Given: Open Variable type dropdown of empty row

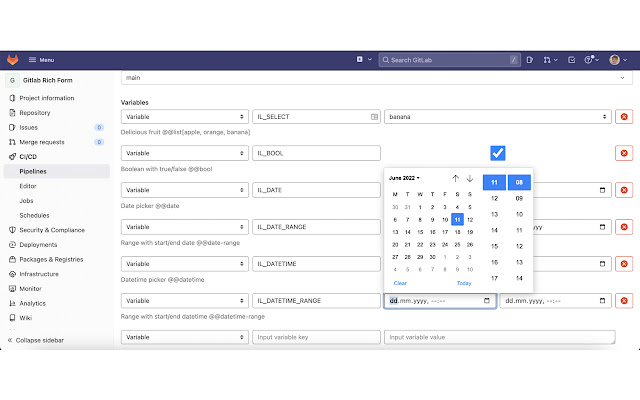Looking at the screenshot, I should (184, 337).
